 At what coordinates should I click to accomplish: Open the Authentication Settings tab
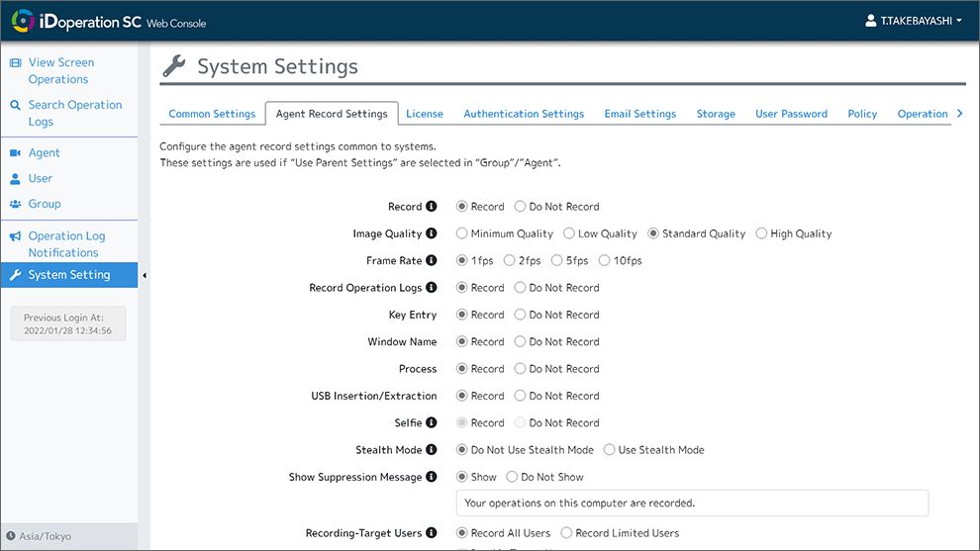point(524,114)
